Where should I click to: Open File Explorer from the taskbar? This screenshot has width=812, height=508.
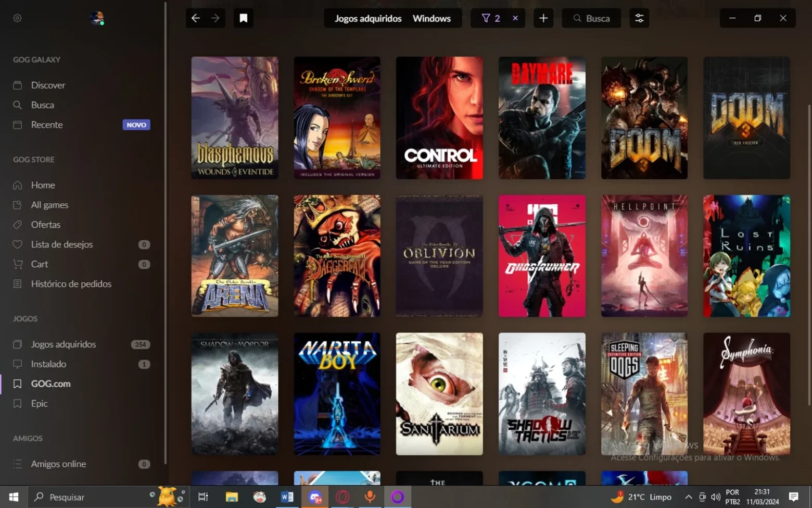(232, 497)
